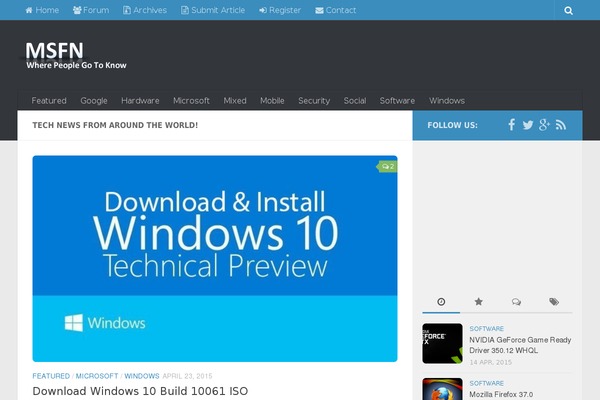
Task: Select the Featured category
Action: 49,101
